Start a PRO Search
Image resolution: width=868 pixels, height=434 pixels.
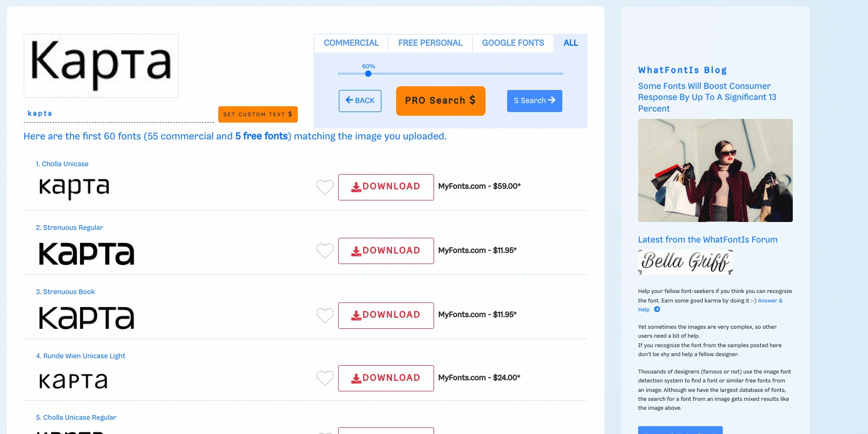(x=440, y=100)
